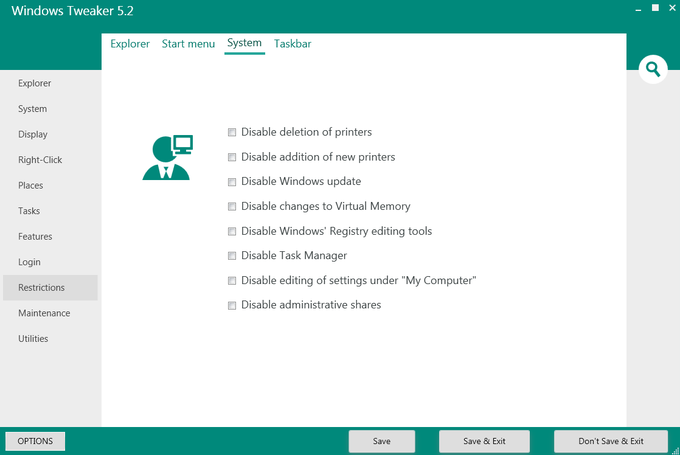Toggle Disable Windows update checkbox
This screenshot has width=680, height=455.
coord(232,182)
